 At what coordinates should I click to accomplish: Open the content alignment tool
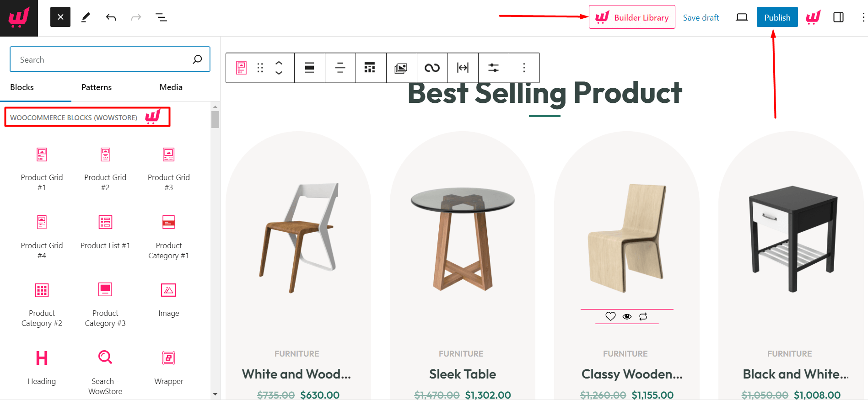[340, 68]
